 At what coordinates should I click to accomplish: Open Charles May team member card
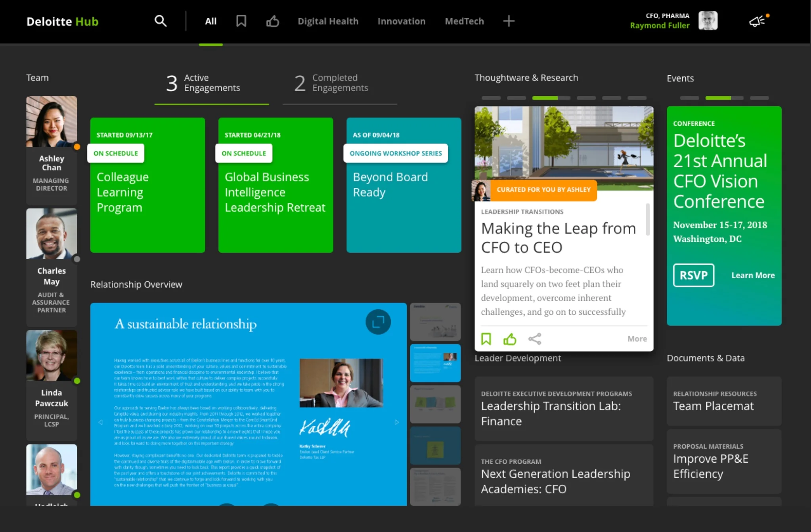click(x=52, y=267)
